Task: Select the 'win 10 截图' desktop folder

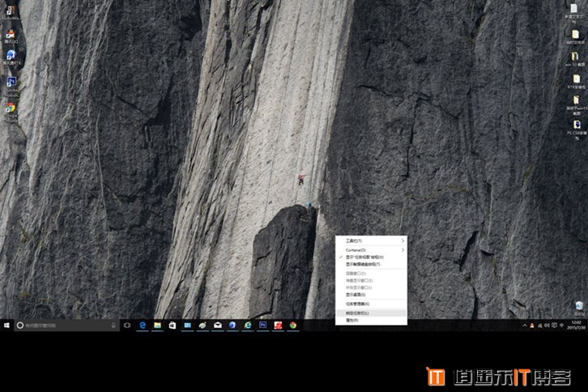Action: tap(575, 59)
